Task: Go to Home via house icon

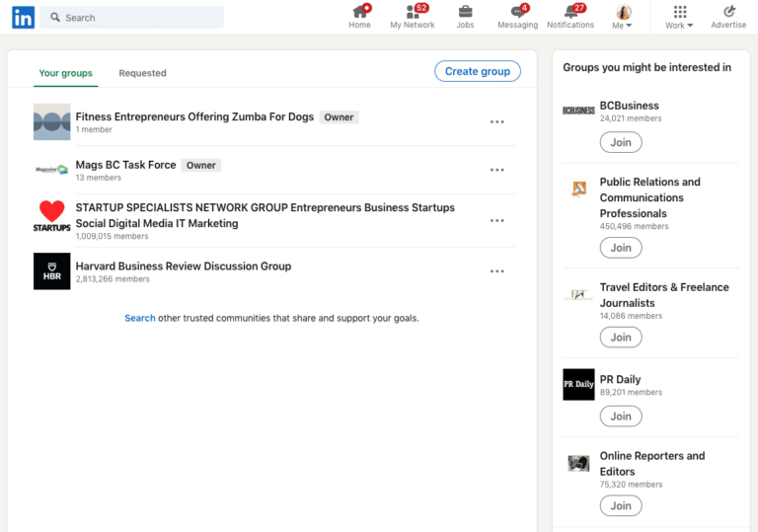Action: point(359,13)
